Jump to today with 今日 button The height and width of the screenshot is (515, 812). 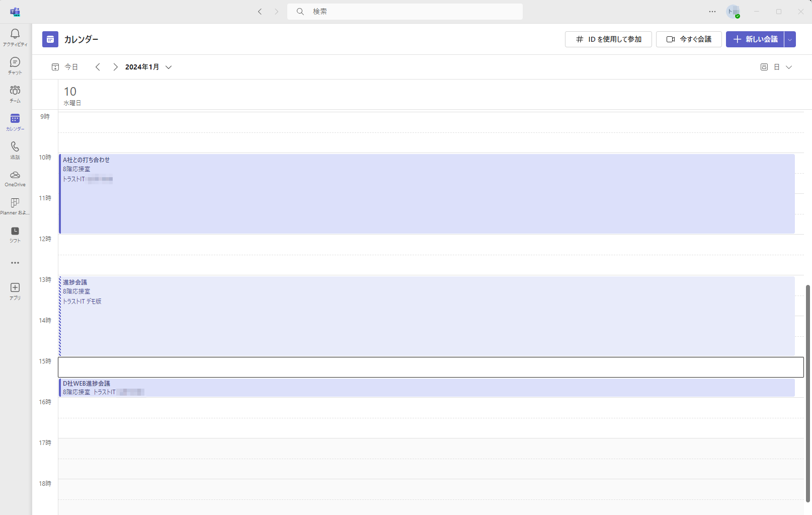65,67
